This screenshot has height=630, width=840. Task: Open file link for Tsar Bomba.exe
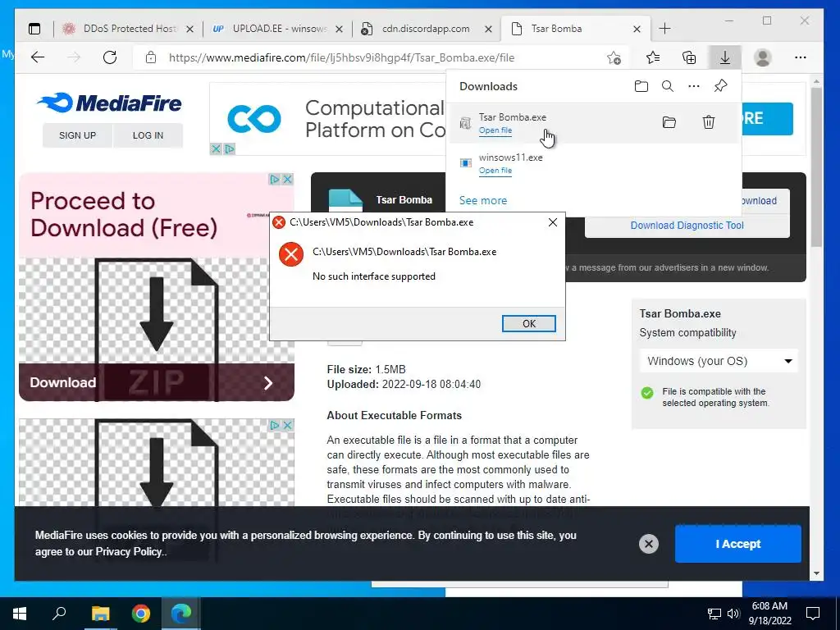tap(495, 130)
